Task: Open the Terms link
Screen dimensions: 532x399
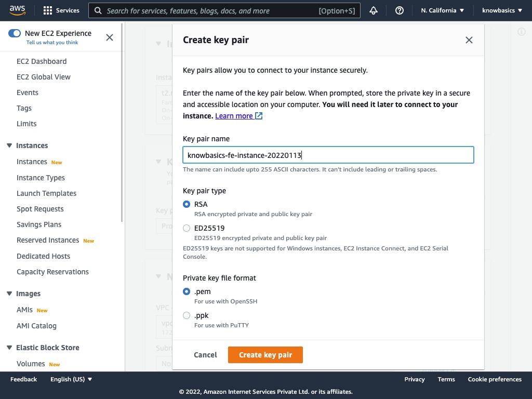Action: click(x=446, y=379)
